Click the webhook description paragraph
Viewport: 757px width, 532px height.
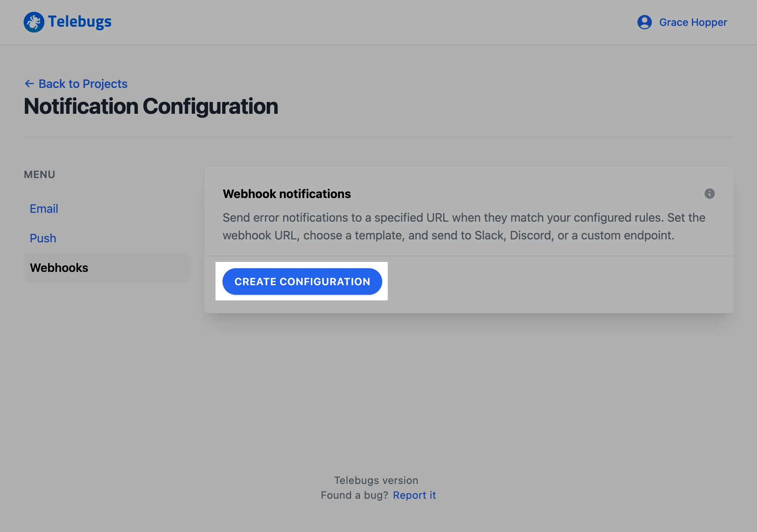point(464,226)
